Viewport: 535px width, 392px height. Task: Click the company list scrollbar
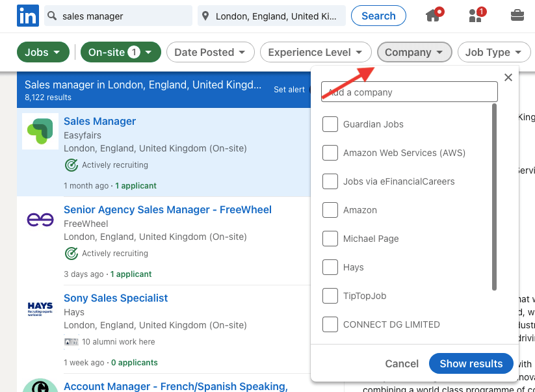pyautogui.click(x=494, y=197)
